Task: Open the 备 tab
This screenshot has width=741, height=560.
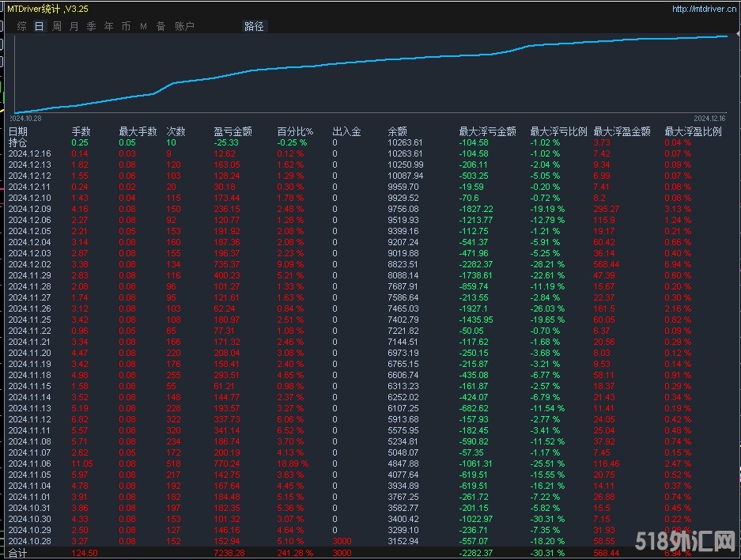Action: click(x=161, y=26)
